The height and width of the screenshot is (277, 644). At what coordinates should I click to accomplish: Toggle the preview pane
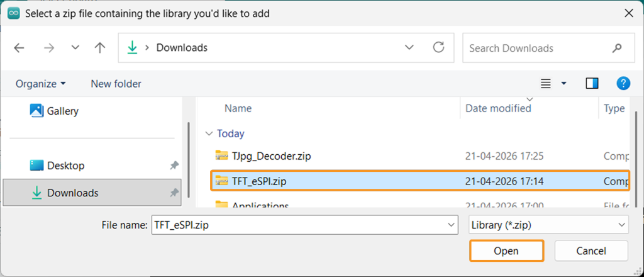[x=592, y=84]
